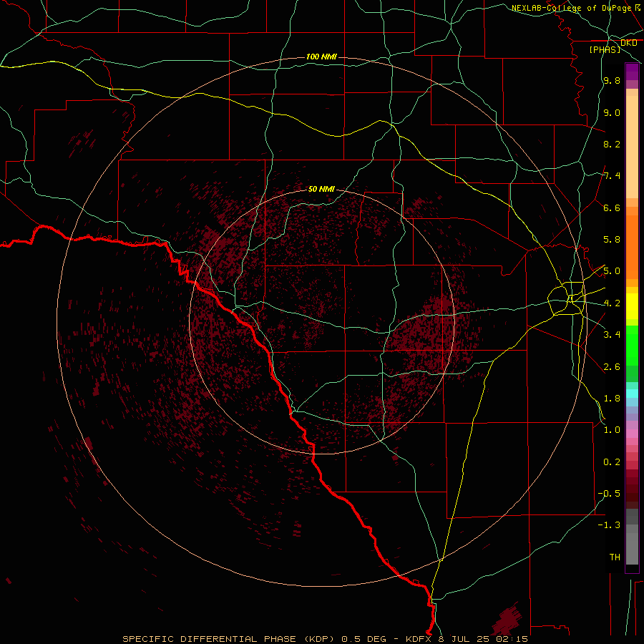The image size is (644, 644).
Task: Click the 4.2 scale label
Action: click(x=612, y=303)
